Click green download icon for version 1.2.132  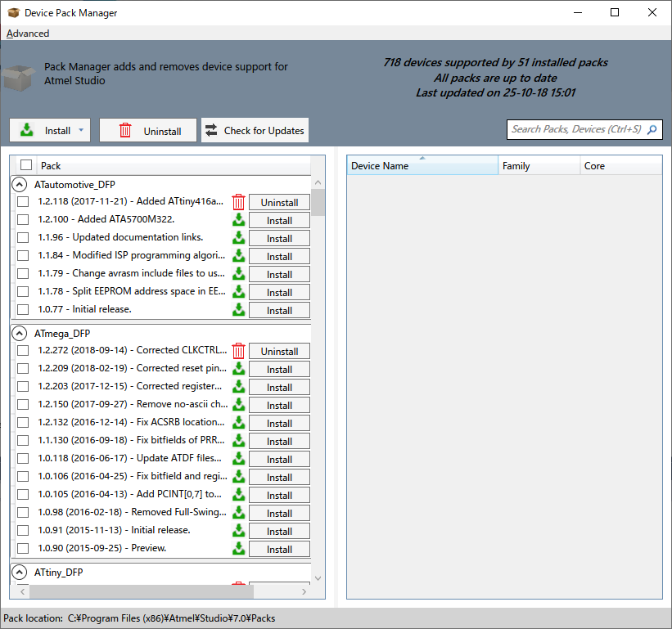tap(238, 423)
